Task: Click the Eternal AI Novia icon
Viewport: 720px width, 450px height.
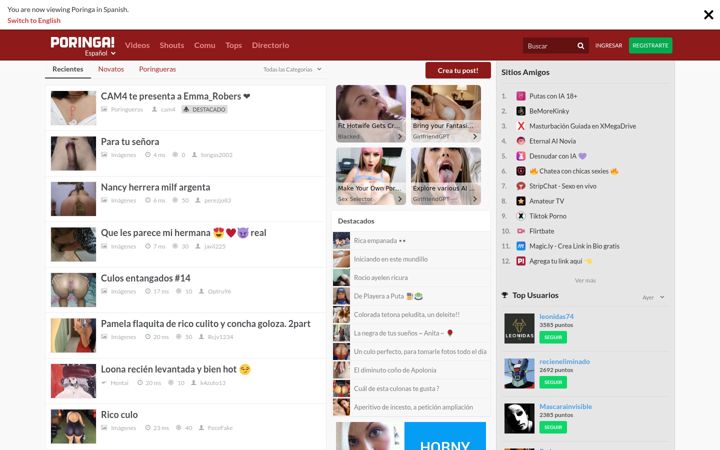Action: point(521,141)
